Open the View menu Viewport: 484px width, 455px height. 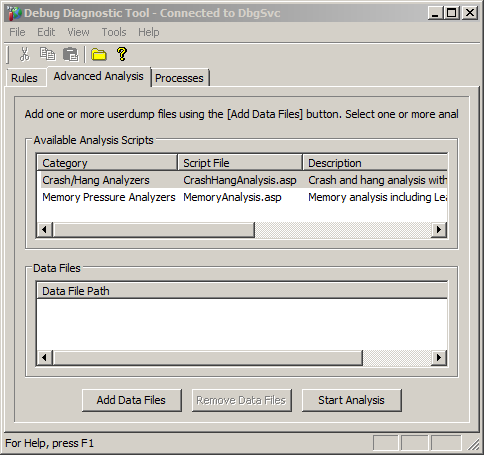[78, 32]
